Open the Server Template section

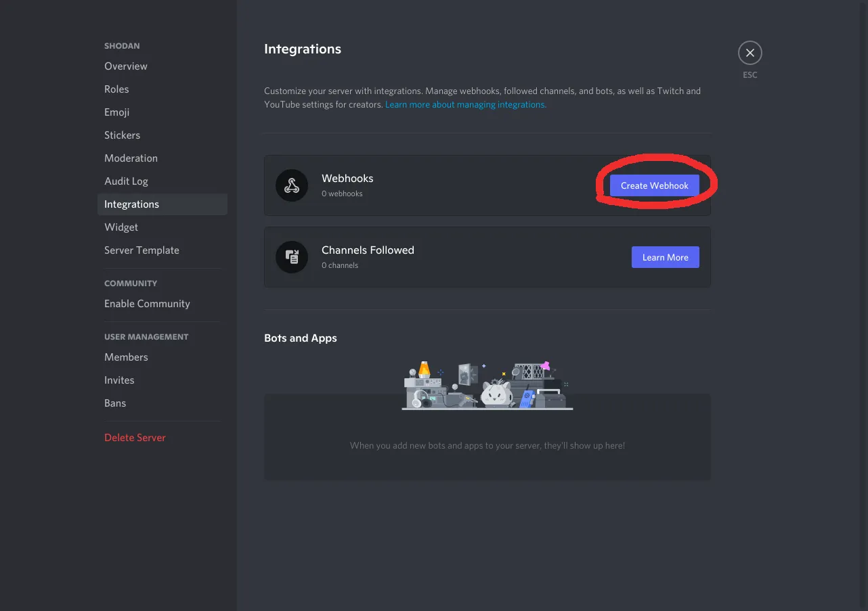point(142,250)
